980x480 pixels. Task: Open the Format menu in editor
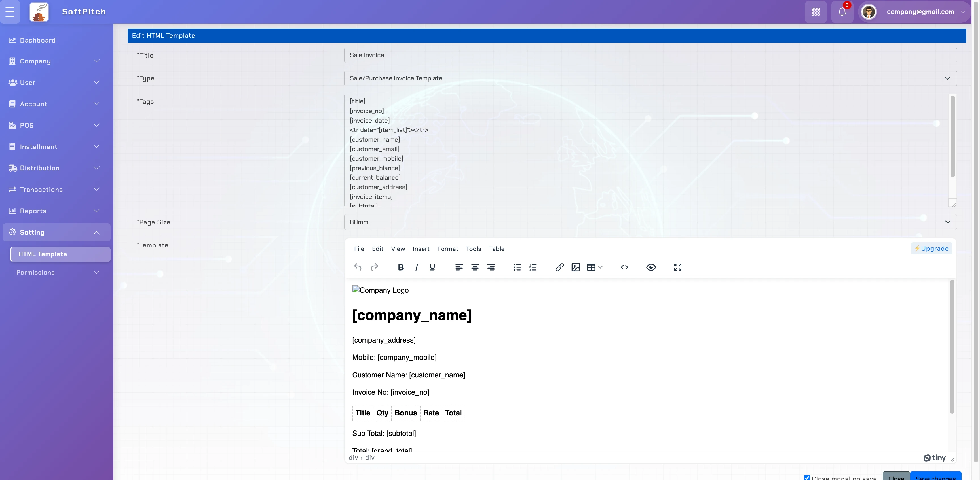click(x=447, y=249)
